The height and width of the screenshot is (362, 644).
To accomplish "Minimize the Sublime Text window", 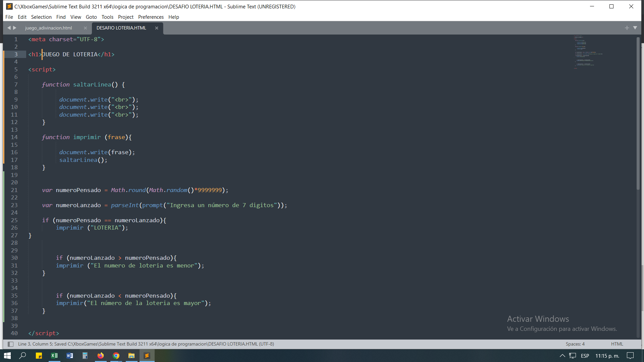I will pyautogui.click(x=592, y=6).
